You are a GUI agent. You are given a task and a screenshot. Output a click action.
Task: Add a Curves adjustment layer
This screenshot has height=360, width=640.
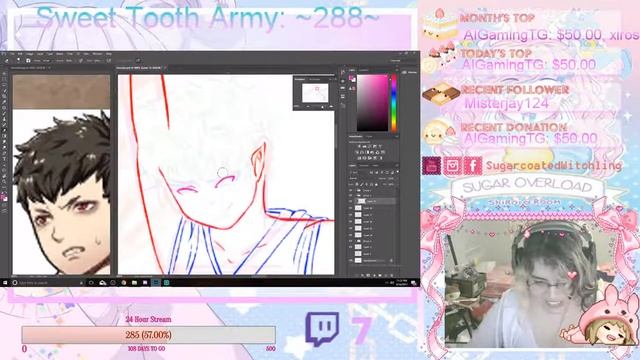369,146
